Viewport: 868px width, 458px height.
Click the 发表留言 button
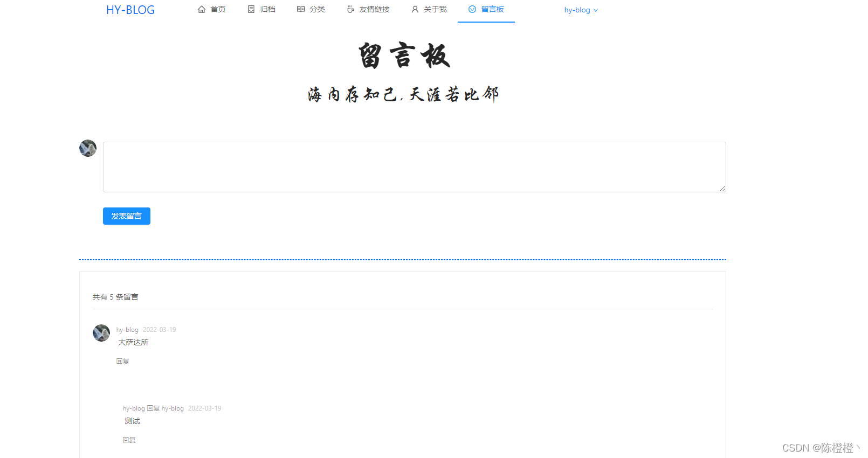click(x=127, y=216)
